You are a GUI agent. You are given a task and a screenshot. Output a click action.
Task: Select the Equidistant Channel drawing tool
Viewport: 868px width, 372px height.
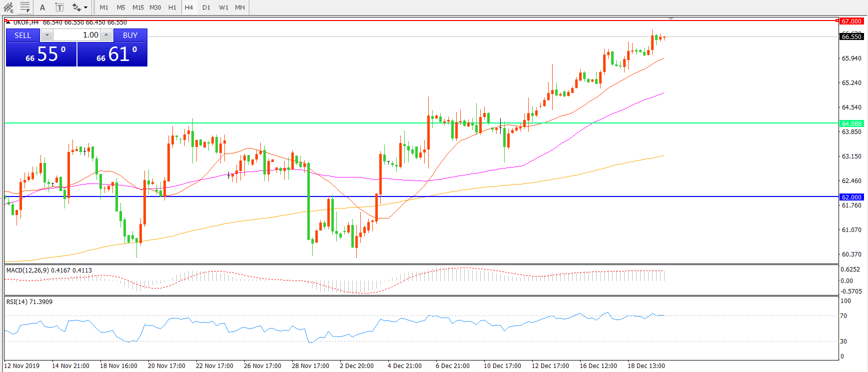(x=8, y=7)
